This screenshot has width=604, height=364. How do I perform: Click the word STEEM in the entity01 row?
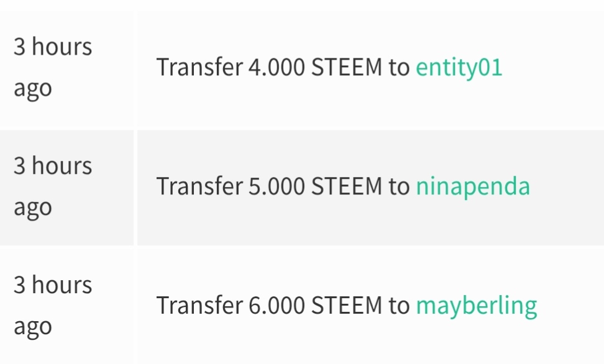pyautogui.click(x=347, y=67)
